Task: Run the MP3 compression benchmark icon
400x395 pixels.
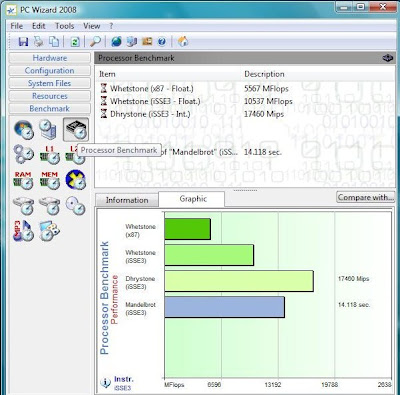Action: click(23, 231)
